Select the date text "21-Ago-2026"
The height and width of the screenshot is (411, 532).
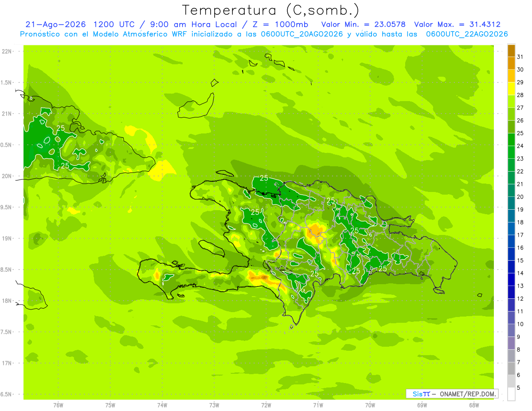click(55, 24)
